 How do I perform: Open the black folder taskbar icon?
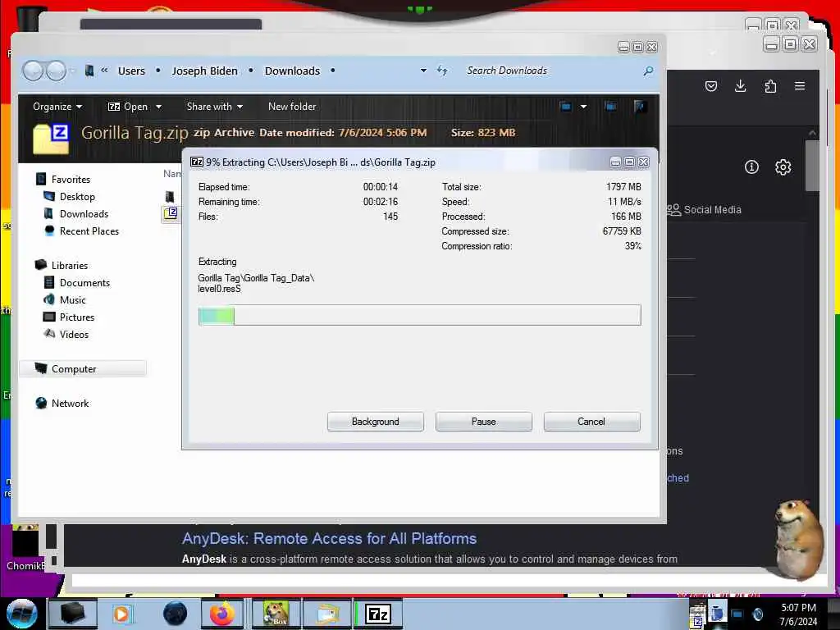(x=72, y=614)
